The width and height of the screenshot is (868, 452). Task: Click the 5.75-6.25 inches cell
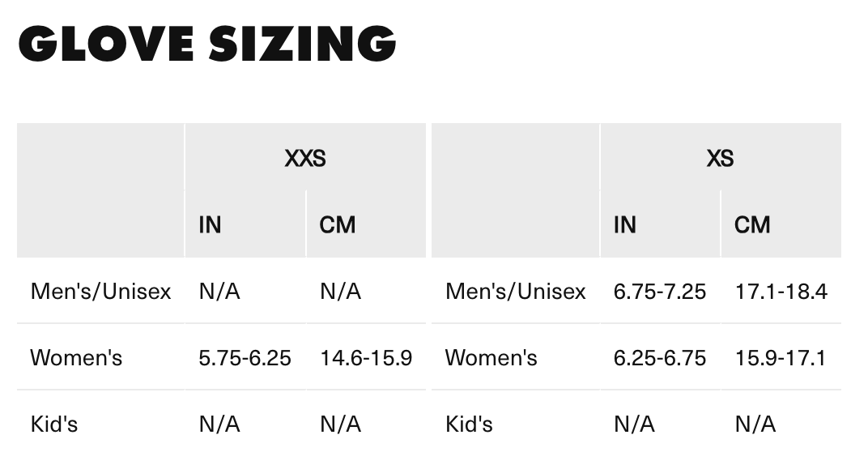pyautogui.click(x=245, y=358)
